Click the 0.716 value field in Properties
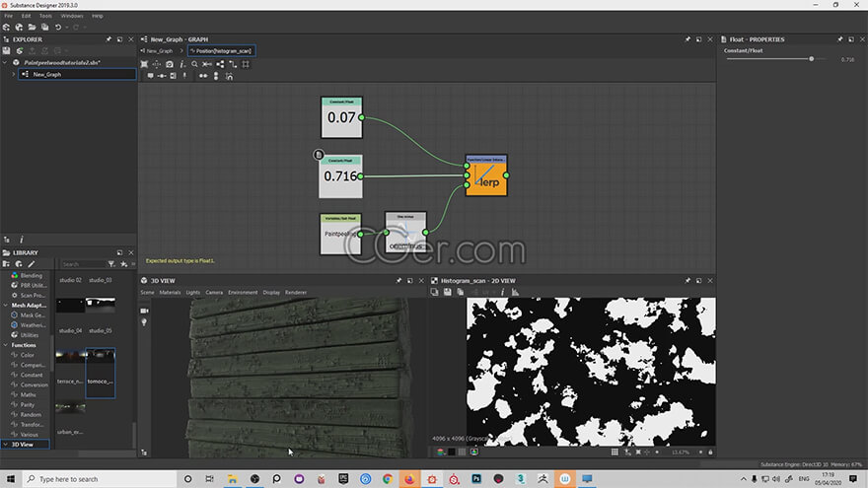868x488 pixels. (847, 60)
